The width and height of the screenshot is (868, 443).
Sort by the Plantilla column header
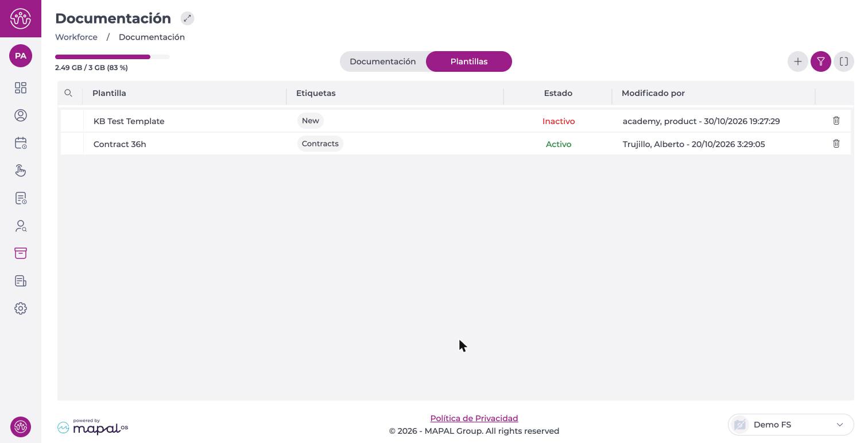click(109, 93)
